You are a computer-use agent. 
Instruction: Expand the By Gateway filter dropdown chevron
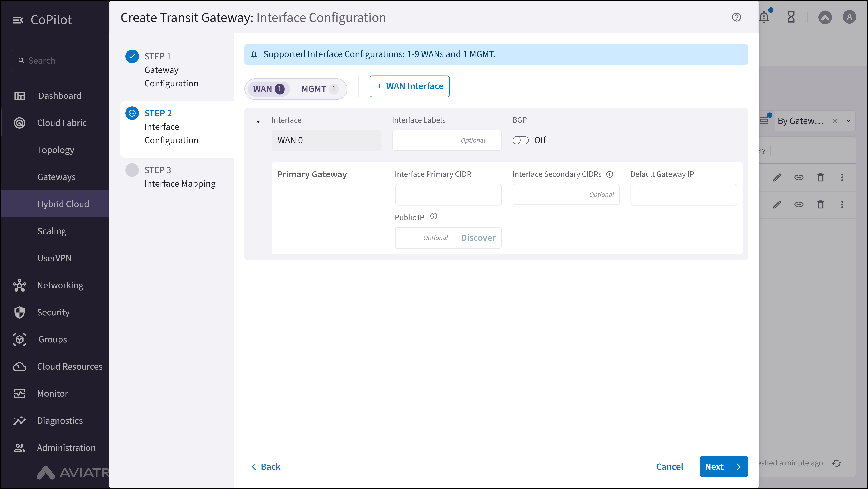(x=849, y=121)
